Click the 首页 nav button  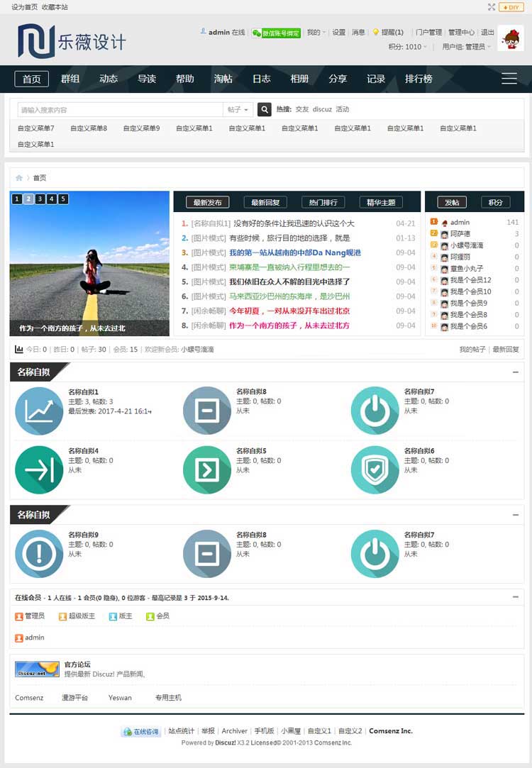coord(32,79)
